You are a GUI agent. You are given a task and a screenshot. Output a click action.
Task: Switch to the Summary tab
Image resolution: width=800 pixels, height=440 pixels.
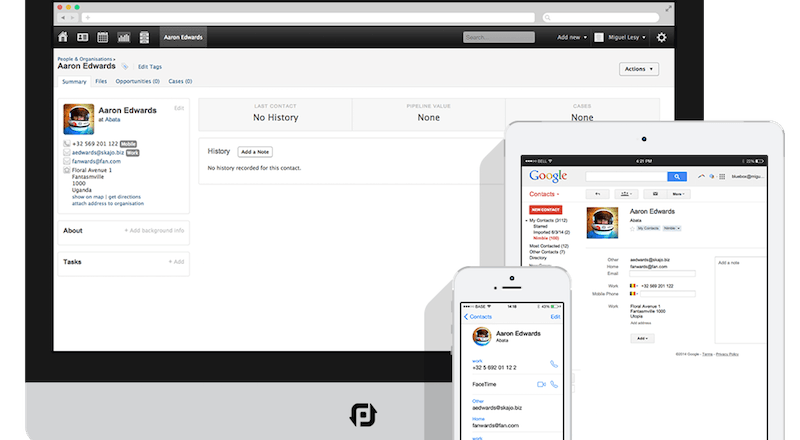click(74, 82)
